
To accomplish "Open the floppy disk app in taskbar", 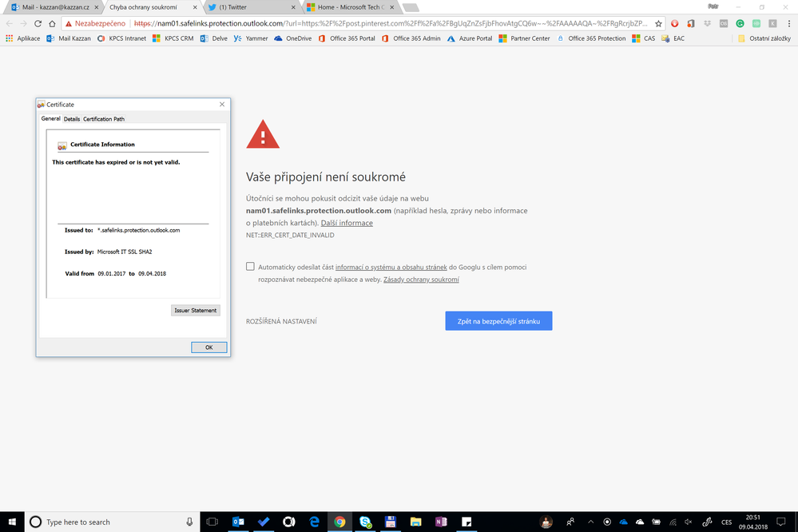I will (x=391, y=522).
